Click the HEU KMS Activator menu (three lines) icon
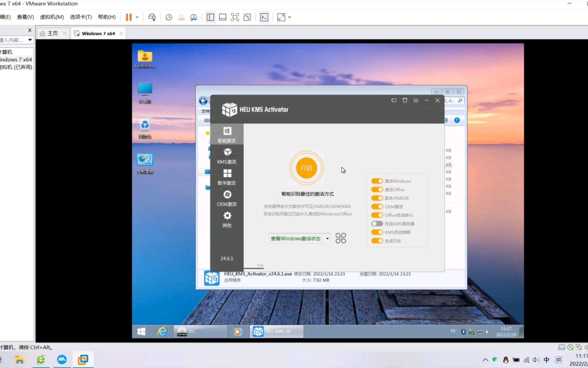Viewport: 588px width, 368px height. point(416,101)
